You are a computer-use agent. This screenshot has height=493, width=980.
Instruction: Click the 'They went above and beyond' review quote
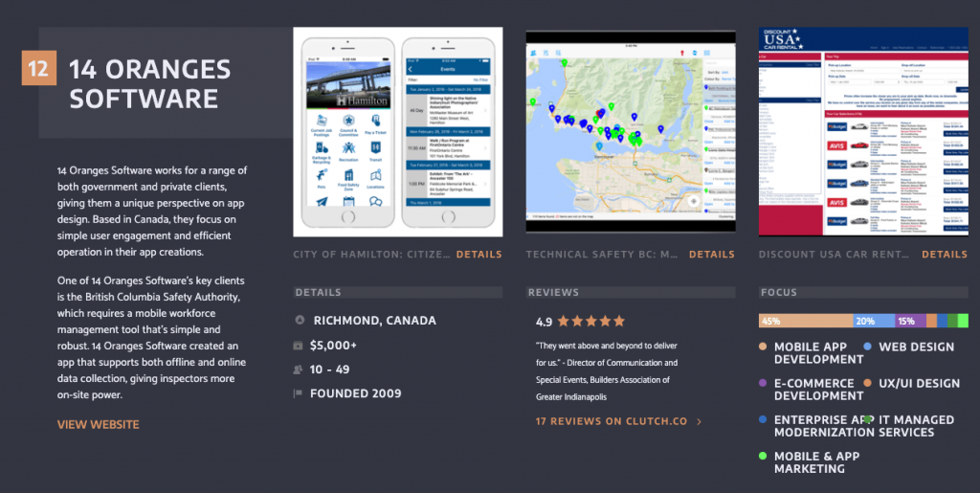[607, 371]
